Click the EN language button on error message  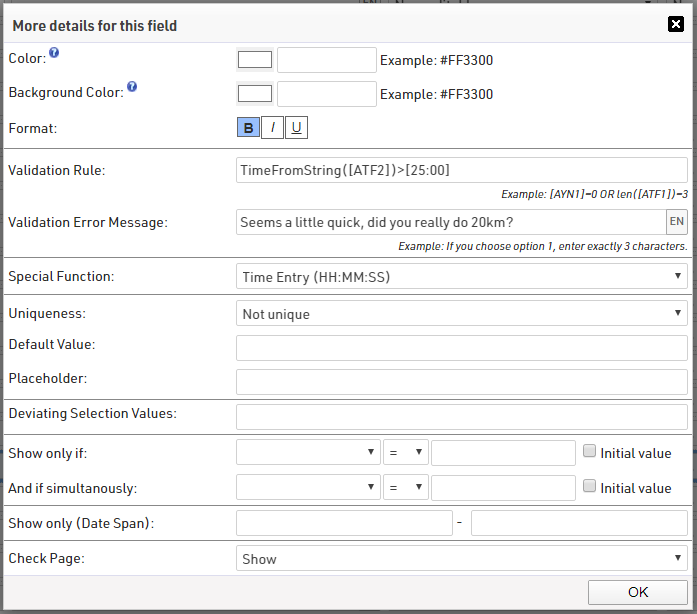click(x=677, y=222)
